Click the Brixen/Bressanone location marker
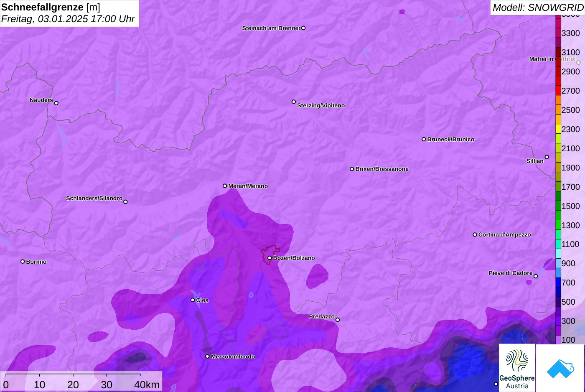The width and height of the screenshot is (585, 392). pos(352,169)
